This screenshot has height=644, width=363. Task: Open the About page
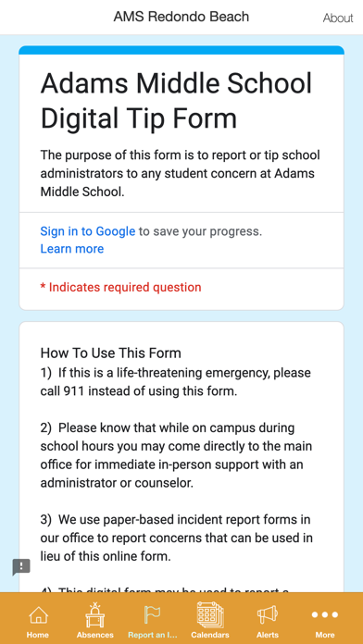tap(337, 19)
